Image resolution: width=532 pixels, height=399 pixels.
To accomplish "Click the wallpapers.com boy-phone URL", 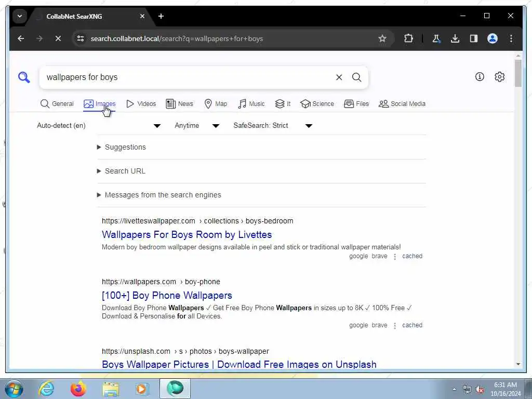I will pyautogui.click(x=161, y=282).
